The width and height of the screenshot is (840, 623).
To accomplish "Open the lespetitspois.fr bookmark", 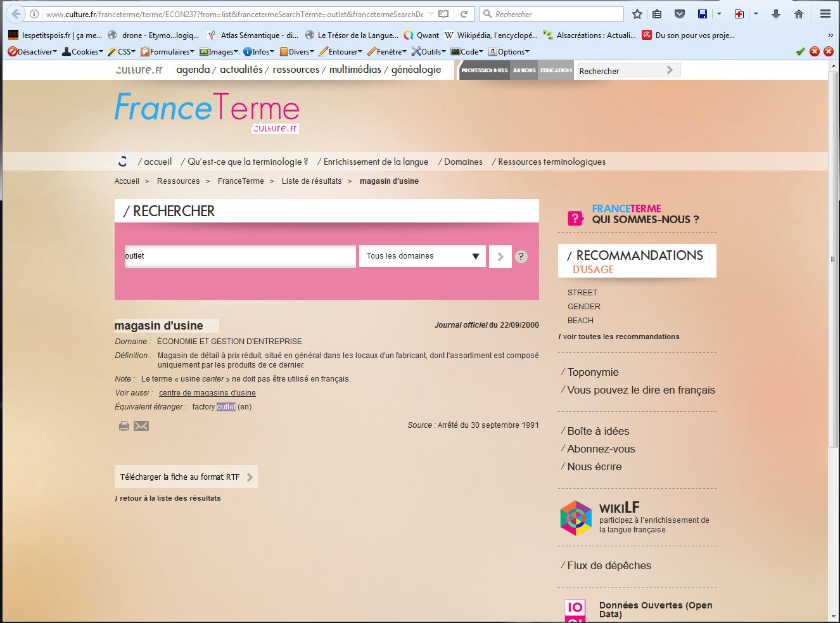I will (x=55, y=35).
